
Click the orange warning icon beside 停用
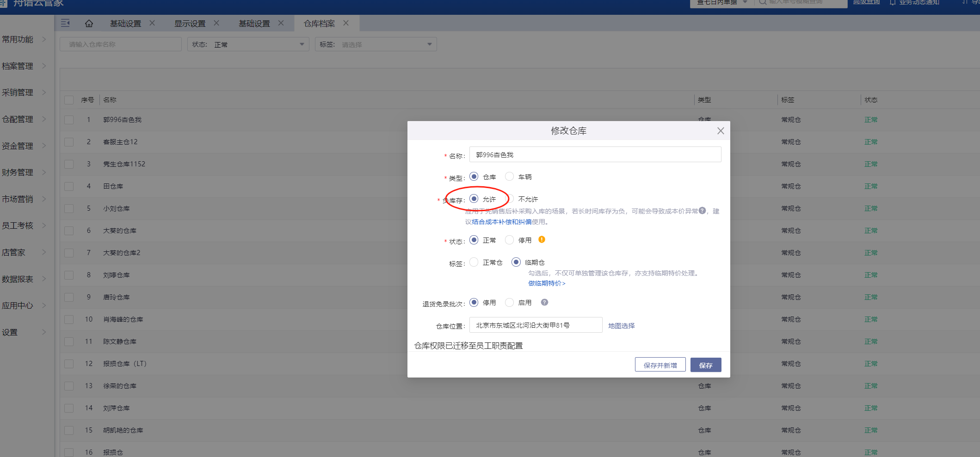(542, 239)
